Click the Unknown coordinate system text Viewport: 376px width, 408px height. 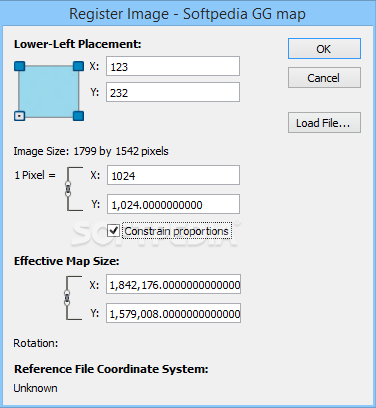(x=35, y=388)
